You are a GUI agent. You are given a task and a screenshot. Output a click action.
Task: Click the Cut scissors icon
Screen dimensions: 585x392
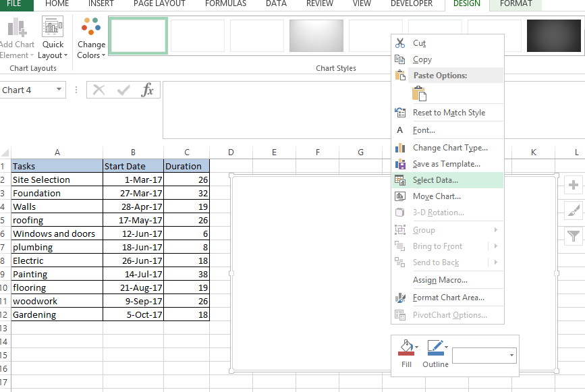(x=401, y=43)
